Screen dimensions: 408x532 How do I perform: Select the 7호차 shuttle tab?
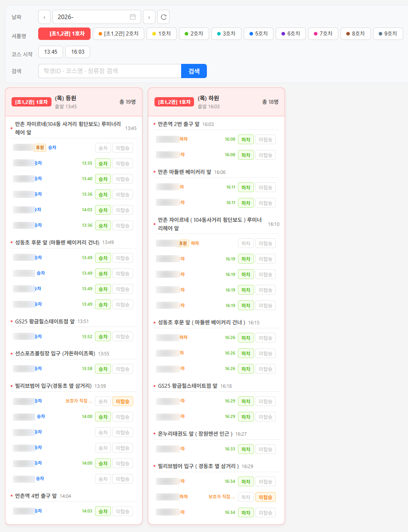[323, 34]
